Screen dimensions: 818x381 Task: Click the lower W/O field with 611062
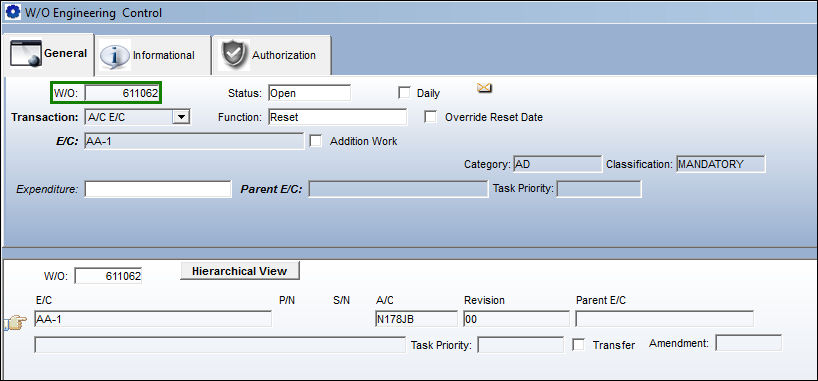click(x=109, y=276)
